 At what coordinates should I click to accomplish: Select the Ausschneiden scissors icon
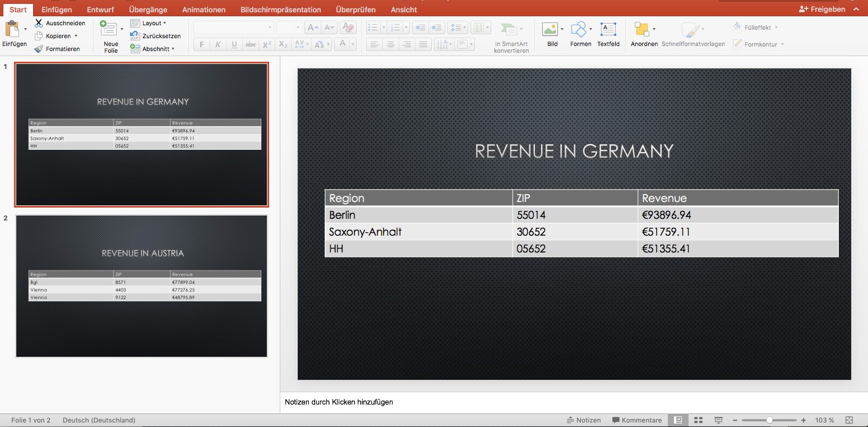[39, 22]
